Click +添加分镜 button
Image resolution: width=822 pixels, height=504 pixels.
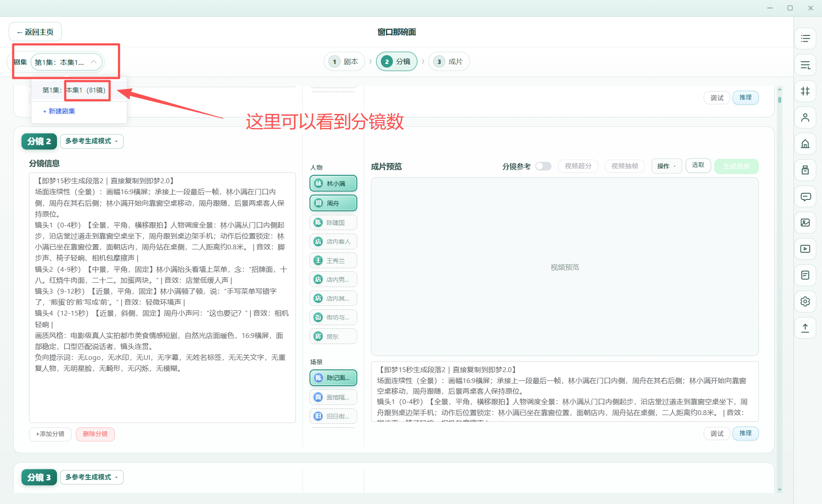click(50, 434)
